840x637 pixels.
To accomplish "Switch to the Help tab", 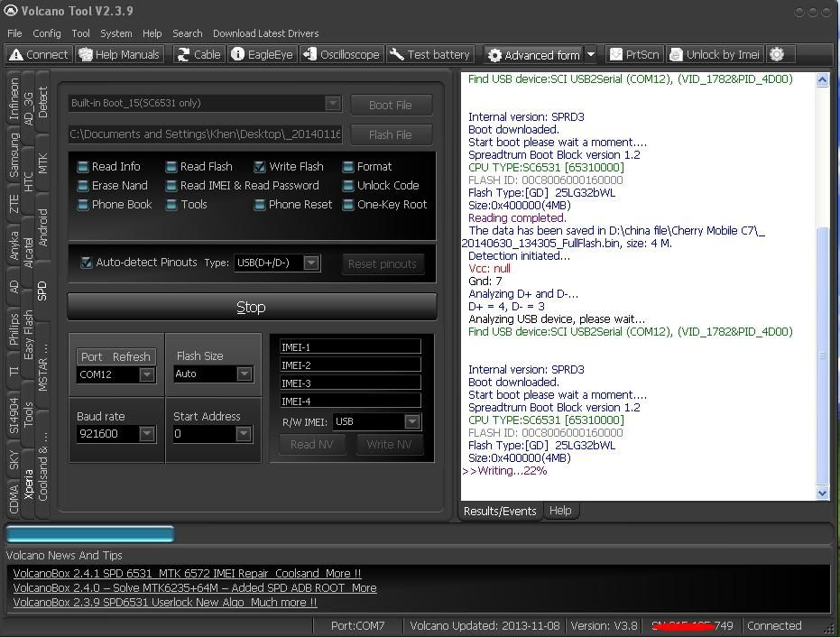I will coord(560,511).
